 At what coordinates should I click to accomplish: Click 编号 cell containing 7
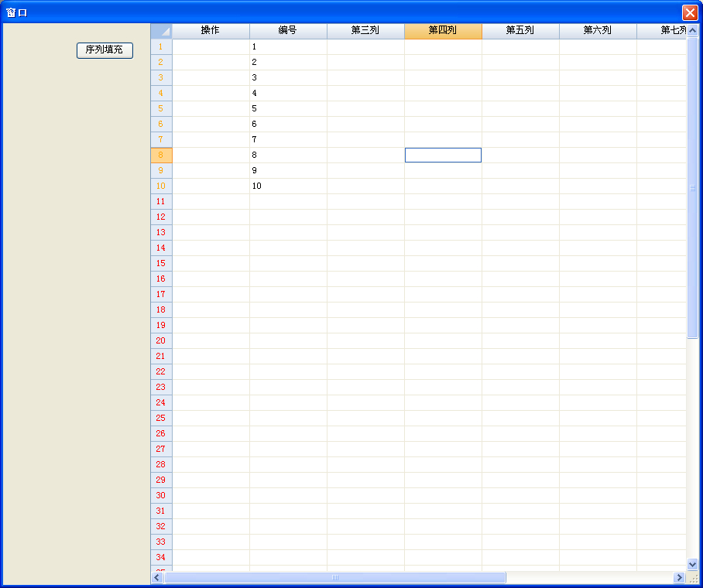point(288,139)
